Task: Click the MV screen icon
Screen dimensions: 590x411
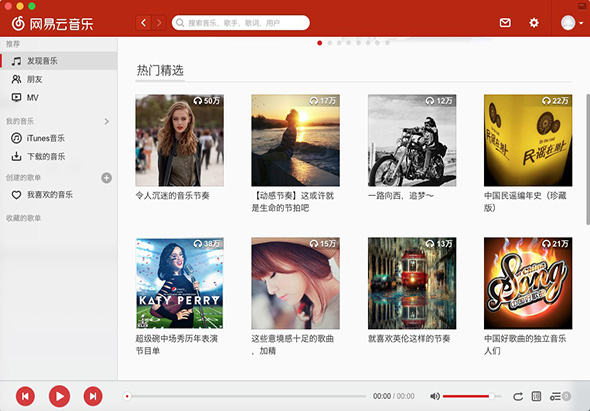Action: point(16,97)
